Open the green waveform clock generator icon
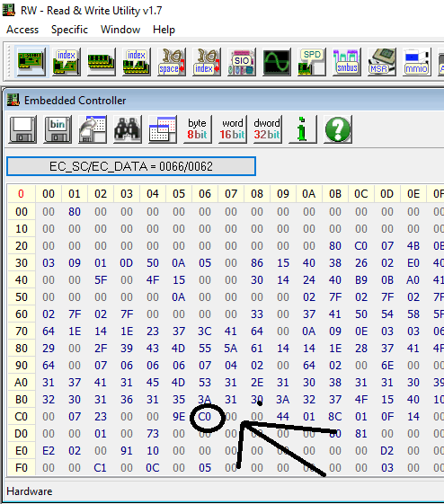 click(x=277, y=62)
